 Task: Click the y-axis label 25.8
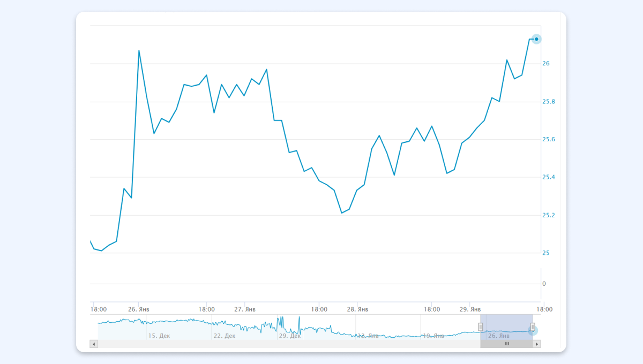[x=548, y=102]
